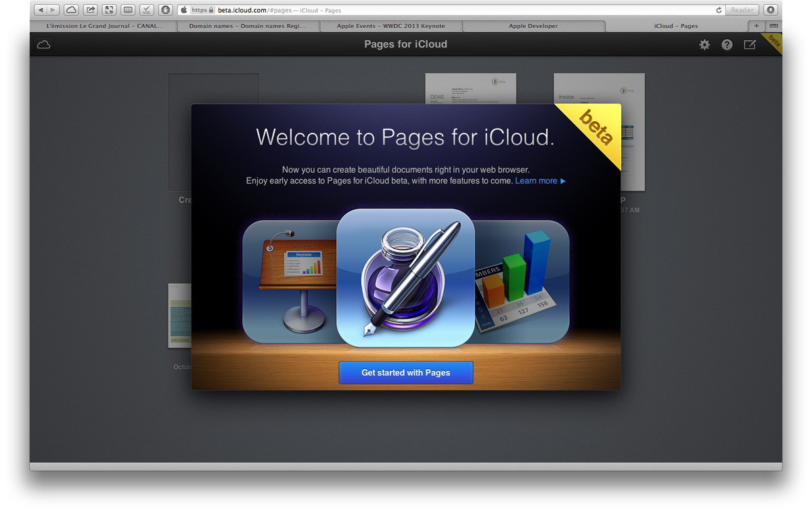The image size is (812, 512).
Task: Click the W3C validator toolbar button
Action: point(146,10)
